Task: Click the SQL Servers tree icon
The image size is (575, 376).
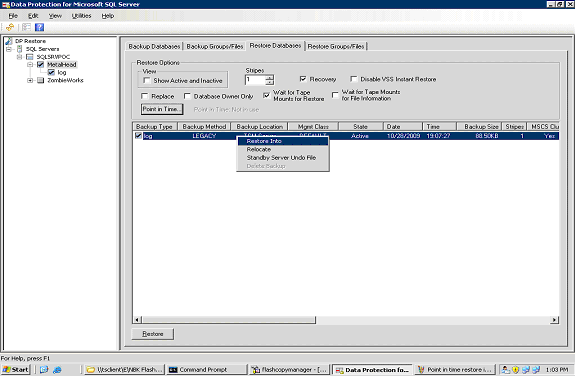Action: pyautogui.click(x=19, y=49)
